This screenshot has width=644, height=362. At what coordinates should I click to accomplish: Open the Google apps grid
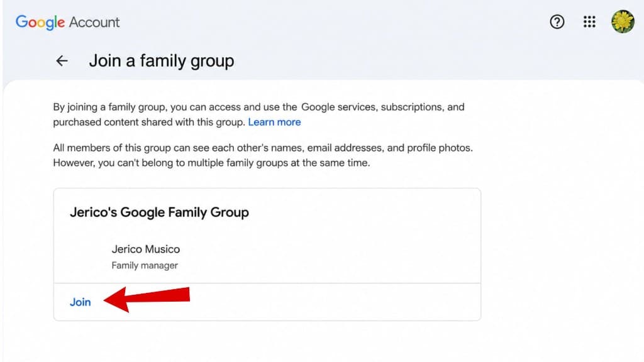pyautogui.click(x=589, y=22)
